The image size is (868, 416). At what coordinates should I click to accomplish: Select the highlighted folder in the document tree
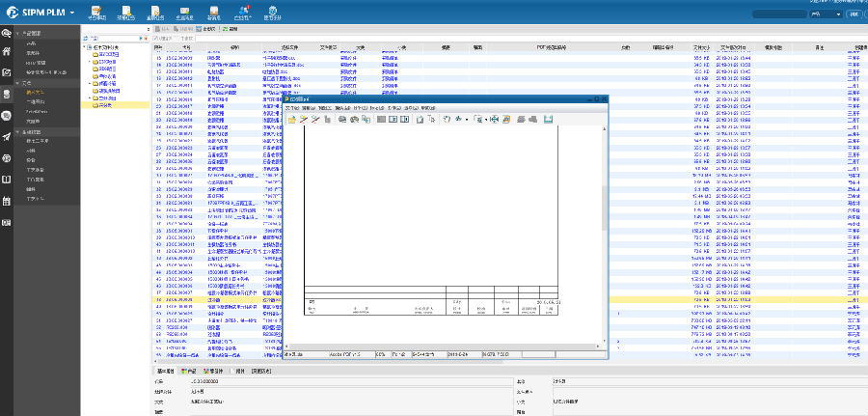coord(104,105)
